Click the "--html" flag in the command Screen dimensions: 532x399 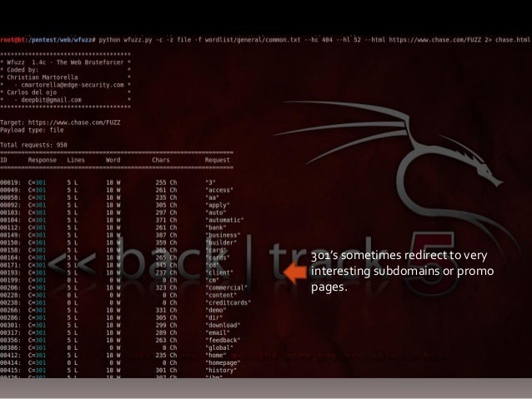[374, 40]
